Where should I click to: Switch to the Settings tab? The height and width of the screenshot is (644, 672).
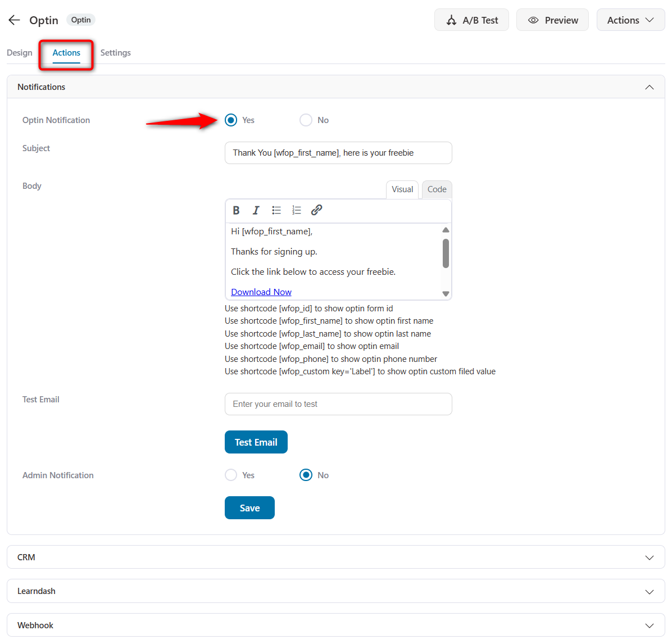click(115, 53)
